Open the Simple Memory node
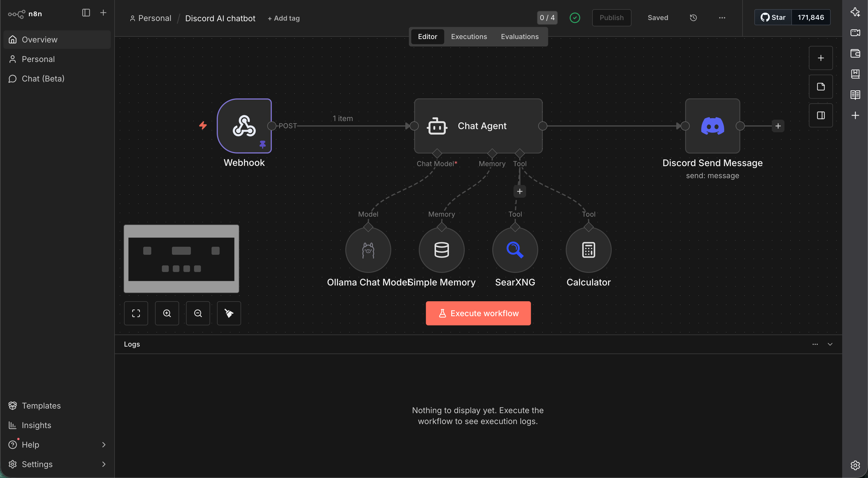 (441, 250)
